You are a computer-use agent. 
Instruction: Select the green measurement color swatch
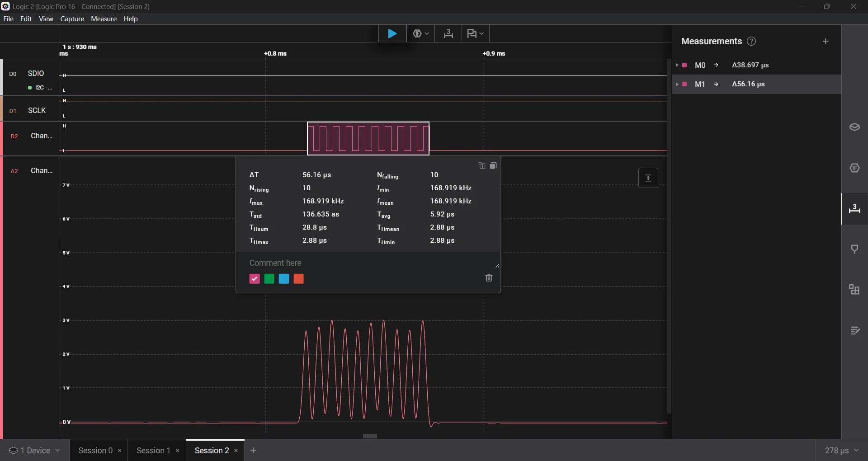(269, 279)
